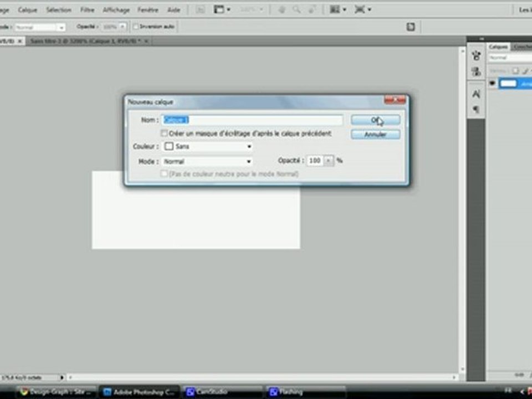The height and width of the screenshot is (399, 532).
Task: Click the Bridge launch icon in menu bar
Action: (x=201, y=9)
